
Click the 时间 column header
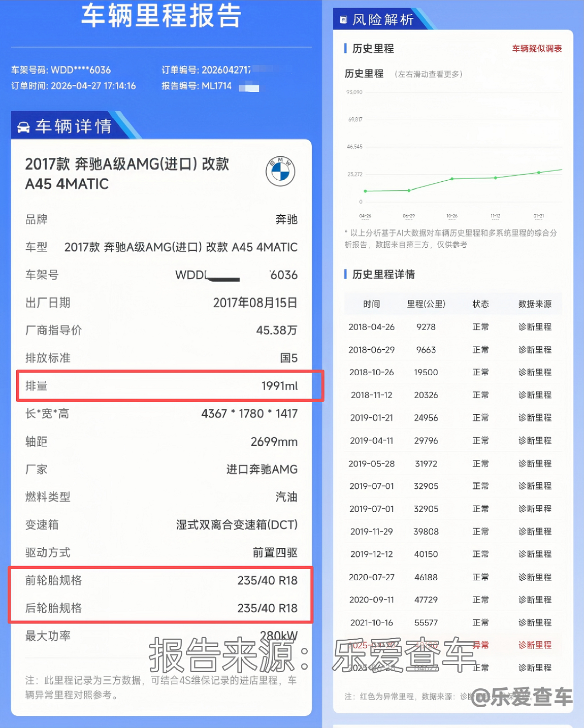point(371,304)
